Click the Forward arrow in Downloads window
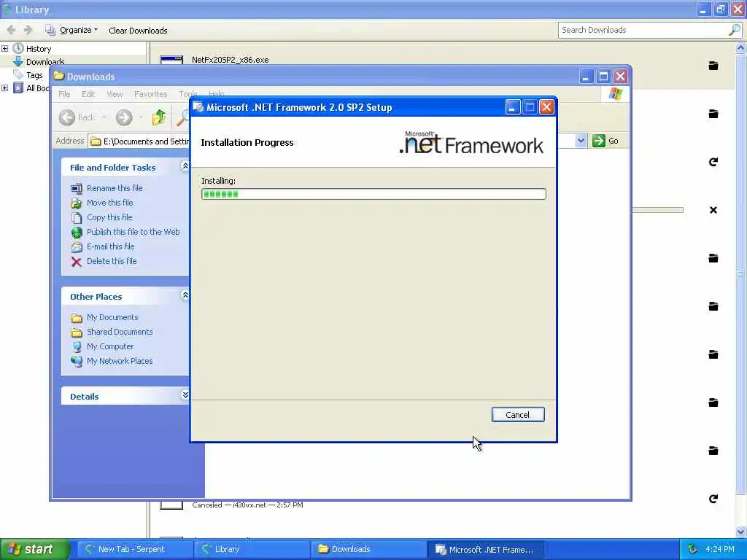The height and width of the screenshot is (560, 747). click(124, 117)
